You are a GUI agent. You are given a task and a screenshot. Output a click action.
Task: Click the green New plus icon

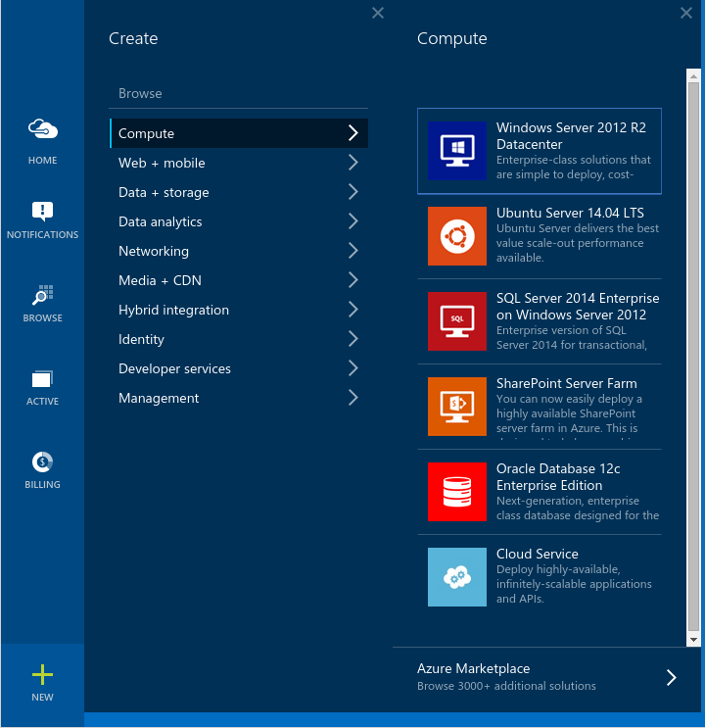coord(42,674)
